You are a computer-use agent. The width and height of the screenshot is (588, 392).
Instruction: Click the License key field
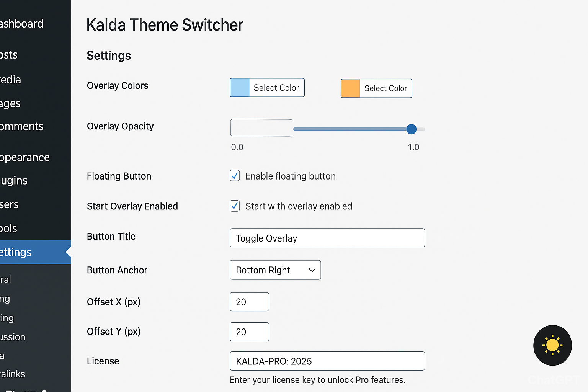[x=327, y=361]
